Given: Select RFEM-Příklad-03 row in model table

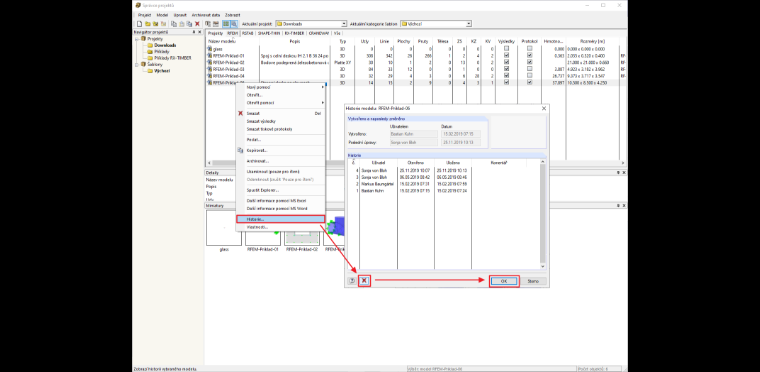Looking at the screenshot, I should [x=416, y=69].
